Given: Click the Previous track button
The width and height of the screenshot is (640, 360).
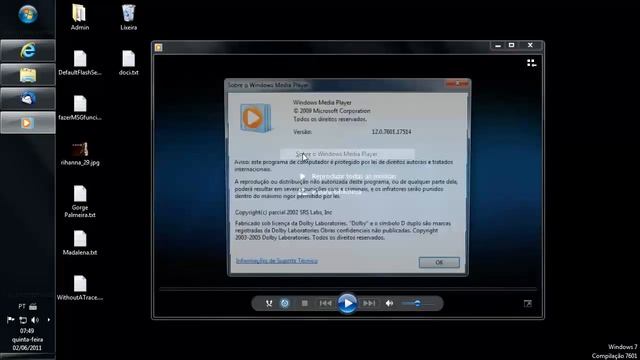Looking at the screenshot, I should tap(325, 303).
